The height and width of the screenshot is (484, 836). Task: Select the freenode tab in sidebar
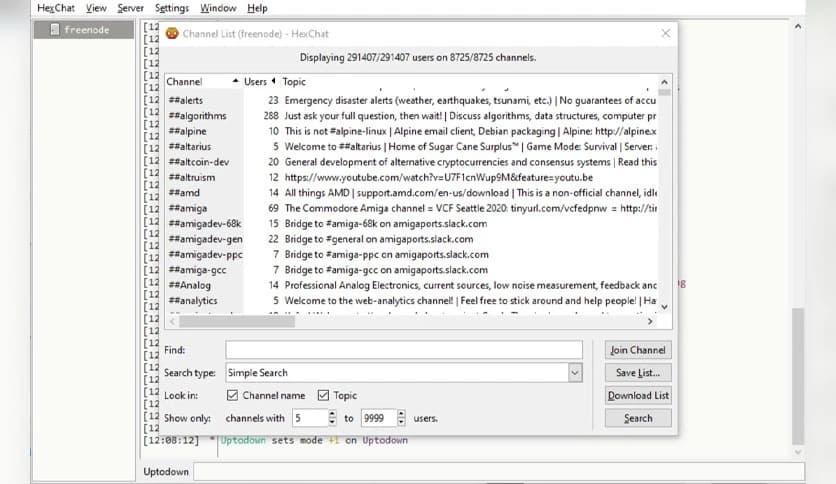pyautogui.click(x=84, y=29)
